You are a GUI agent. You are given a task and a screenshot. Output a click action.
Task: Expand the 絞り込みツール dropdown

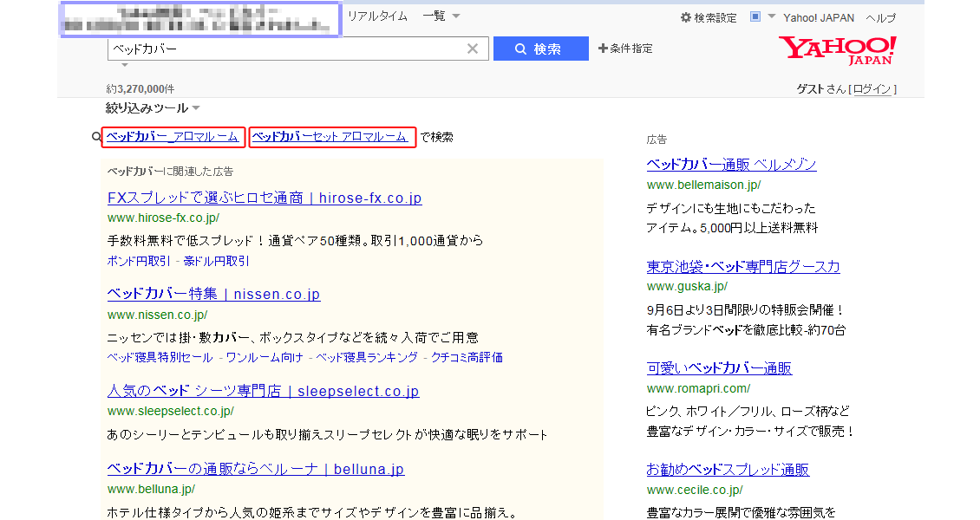coord(153,108)
